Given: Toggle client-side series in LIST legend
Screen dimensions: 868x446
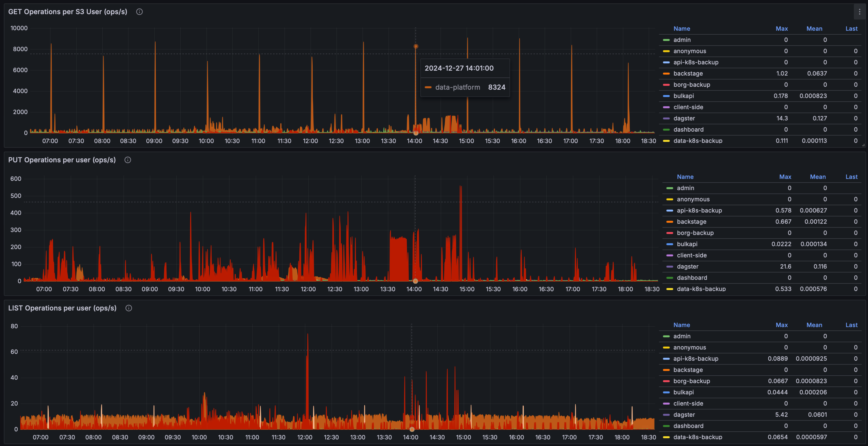Looking at the screenshot, I should click(688, 403).
